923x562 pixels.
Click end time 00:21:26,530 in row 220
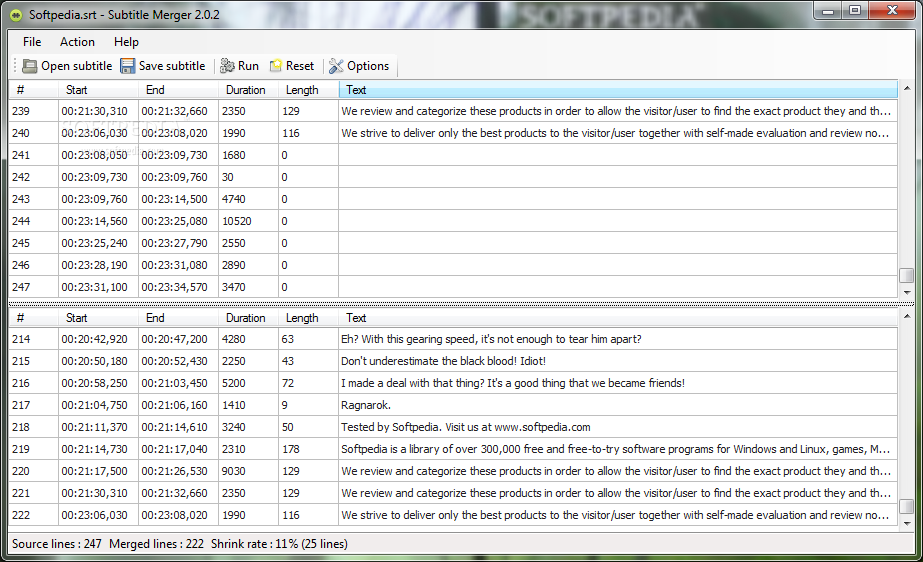pyautogui.click(x=174, y=471)
